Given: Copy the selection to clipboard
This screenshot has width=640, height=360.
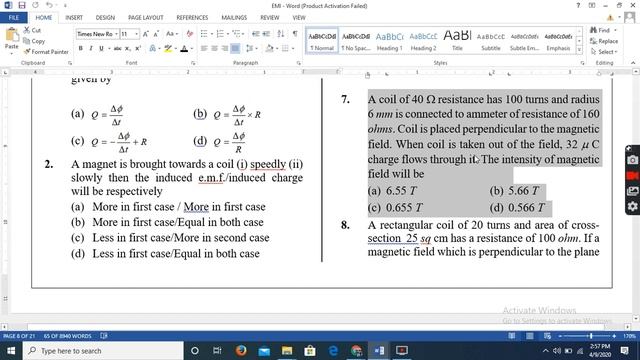Looking at the screenshot, I should pos(34,41).
